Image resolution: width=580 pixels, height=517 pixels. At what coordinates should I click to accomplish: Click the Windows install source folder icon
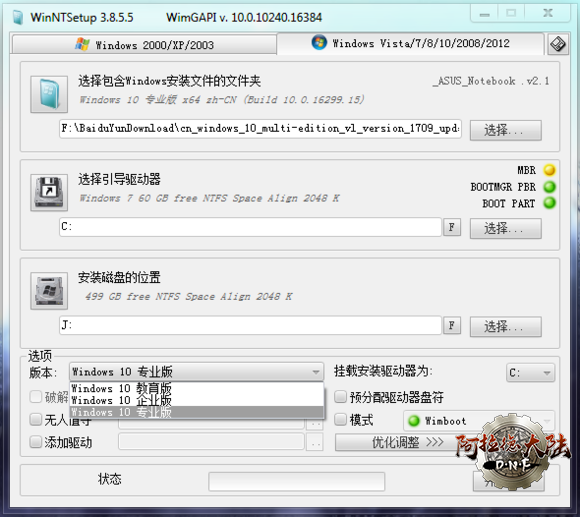pyautogui.click(x=49, y=94)
